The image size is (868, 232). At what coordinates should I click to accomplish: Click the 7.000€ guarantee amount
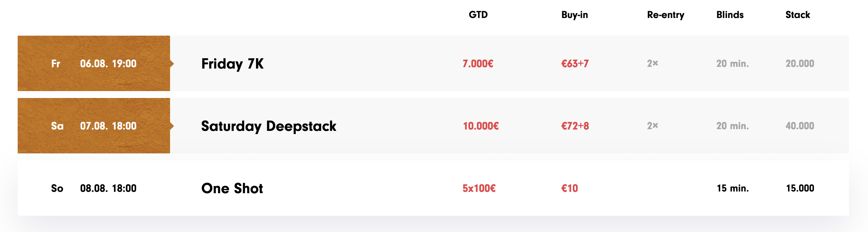pyautogui.click(x=478, y=64)
